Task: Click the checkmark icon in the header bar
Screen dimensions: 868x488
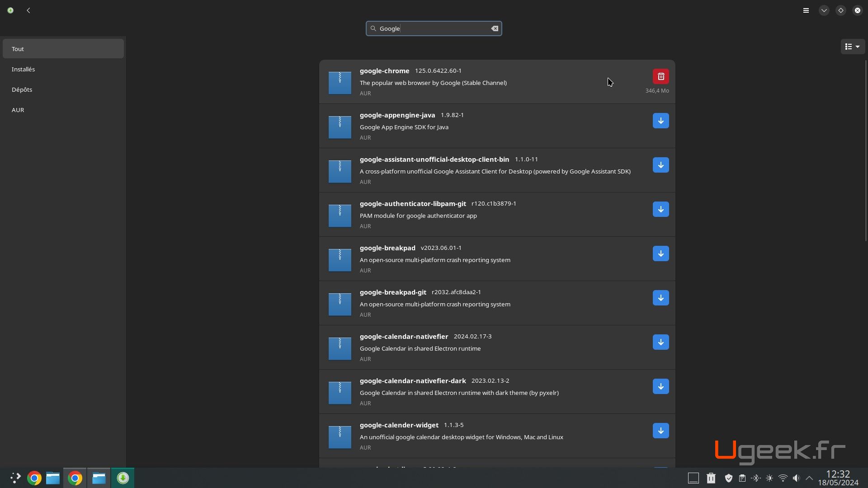Action: tap(823, 10)
